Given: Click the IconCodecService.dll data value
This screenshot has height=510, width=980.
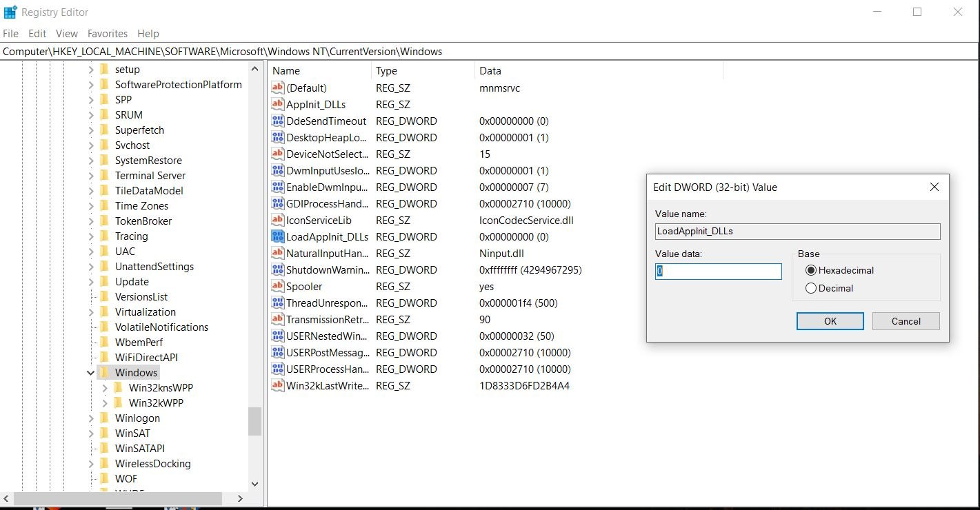Looking at the screenshot, I should click(526, 220).
